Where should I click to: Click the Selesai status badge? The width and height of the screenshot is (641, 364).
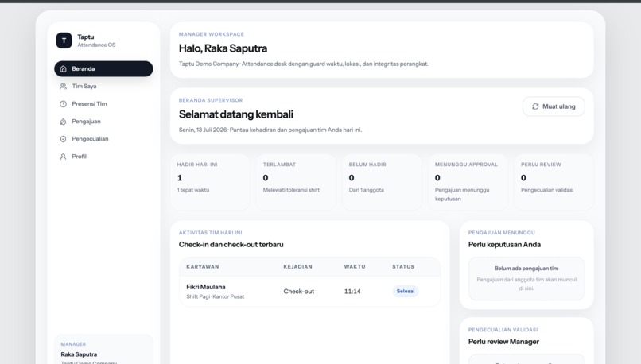(x=405, y=292)
